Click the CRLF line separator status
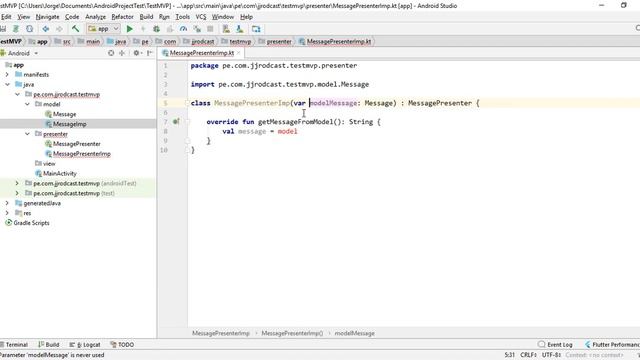This screenshot has width=640, height=360. coord(529,355)
